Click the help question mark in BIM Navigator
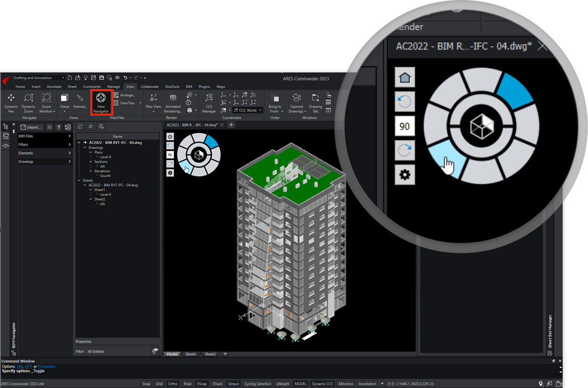Screen dimensions: 588x388 point(58,127)
